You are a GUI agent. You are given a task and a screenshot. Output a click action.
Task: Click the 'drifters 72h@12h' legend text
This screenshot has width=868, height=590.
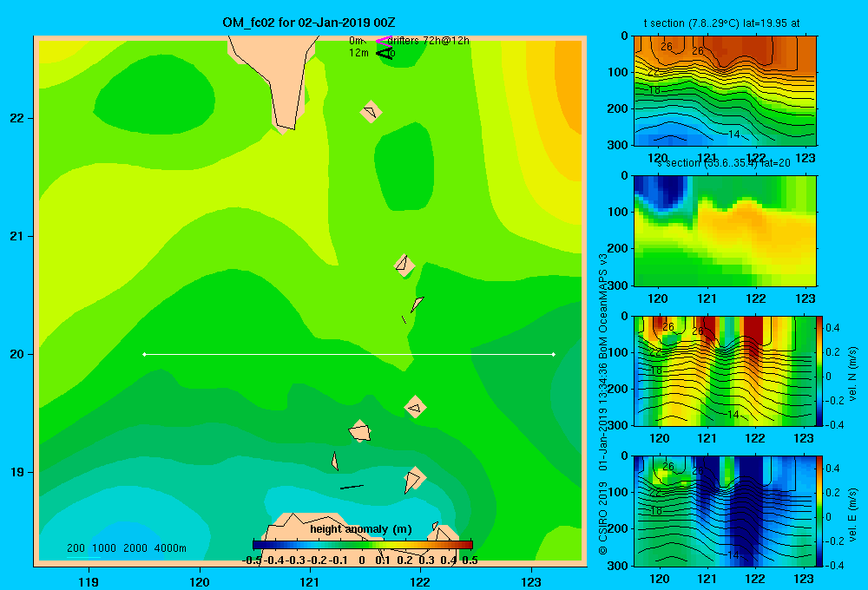428,41
